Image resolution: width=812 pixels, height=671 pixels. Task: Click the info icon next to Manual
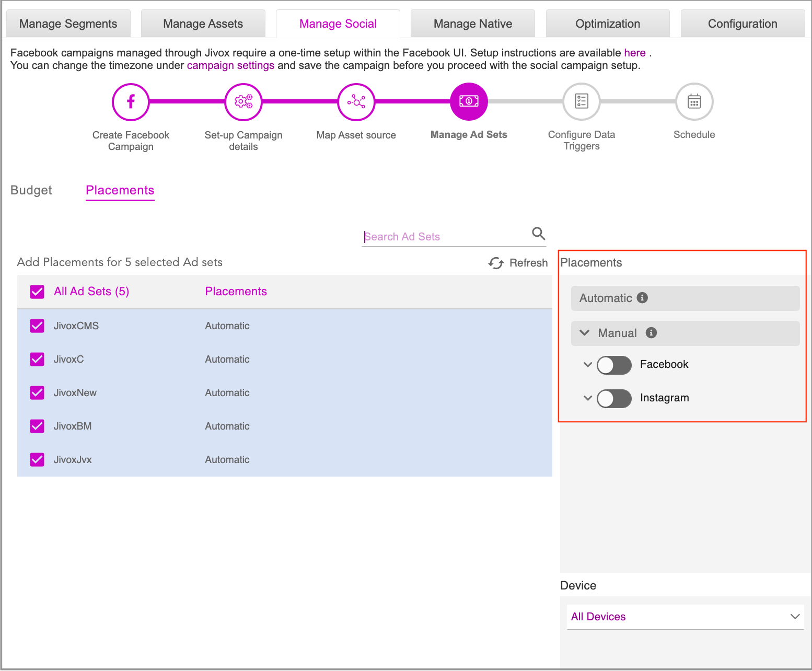651,333
